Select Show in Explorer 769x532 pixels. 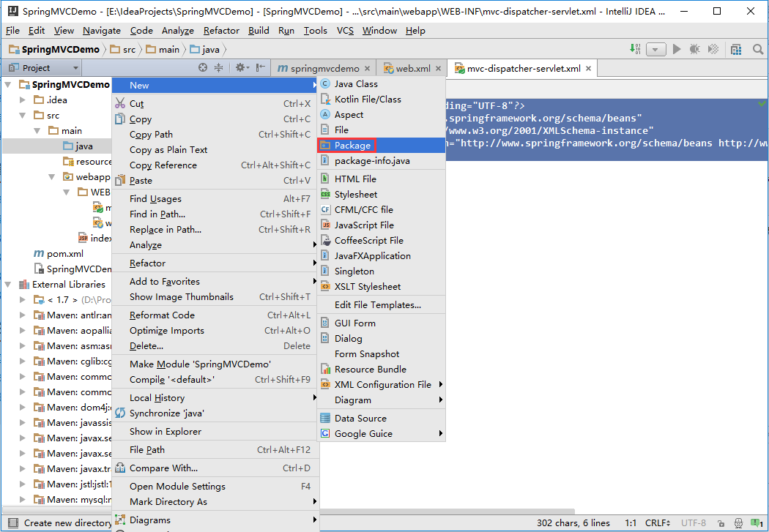[215, 431]
